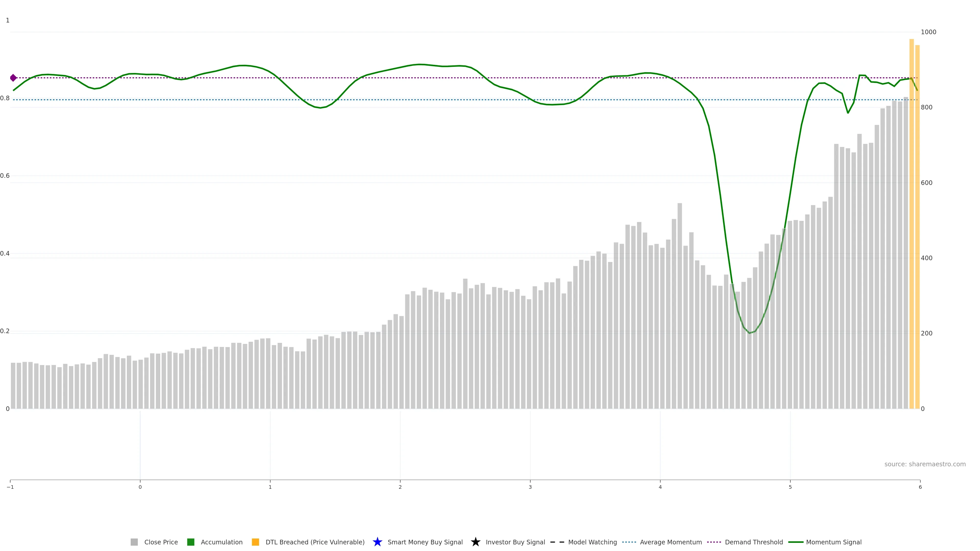Toggle the Momentum Signal legend label

pos(834,542)
